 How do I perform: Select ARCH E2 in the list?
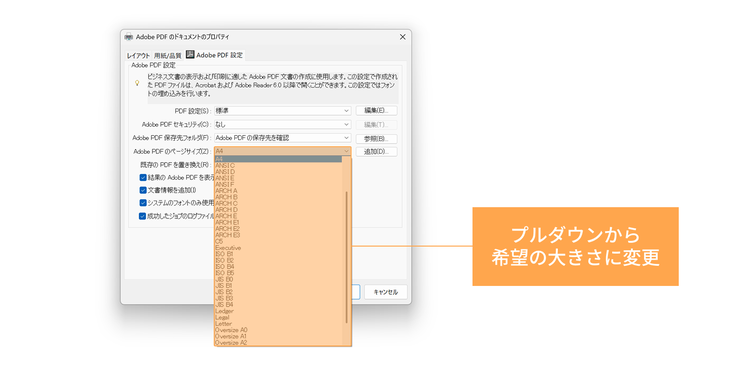tap(278, 229)
